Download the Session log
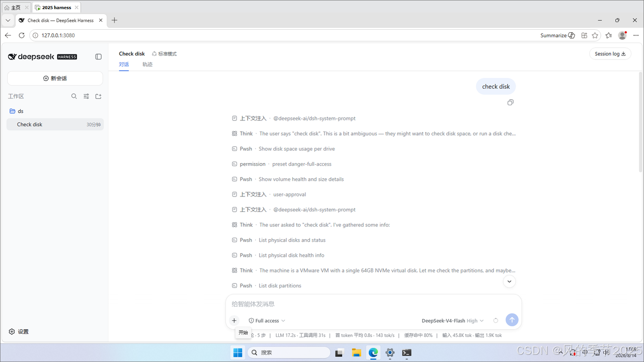The width and height of the screenshot is (644, 362). pyautogui.click(x=610, y=54)
